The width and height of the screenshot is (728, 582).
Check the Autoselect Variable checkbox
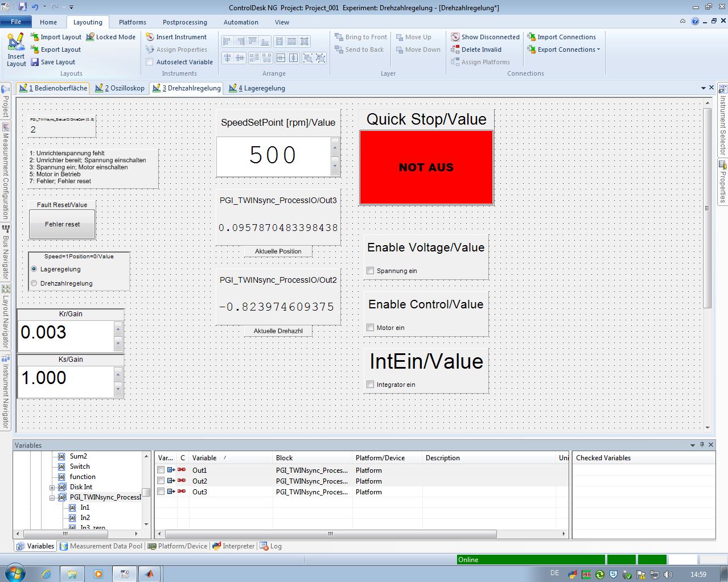point(150,62)
